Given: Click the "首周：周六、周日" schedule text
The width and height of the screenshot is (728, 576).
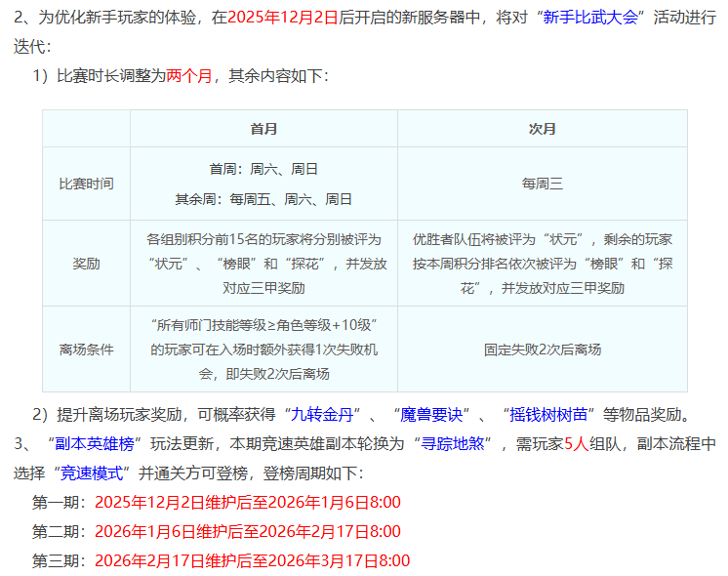Looking at the screenshot, I should [x=263, y=169].
